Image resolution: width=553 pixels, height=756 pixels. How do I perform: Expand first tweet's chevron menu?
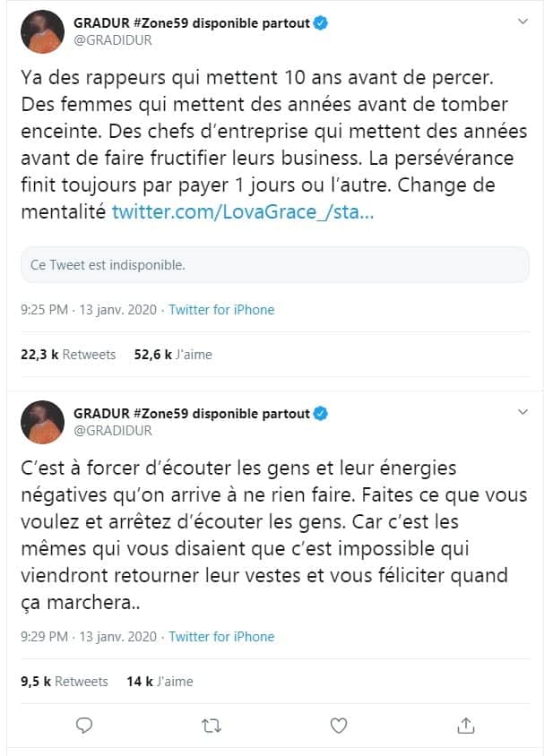523,21
